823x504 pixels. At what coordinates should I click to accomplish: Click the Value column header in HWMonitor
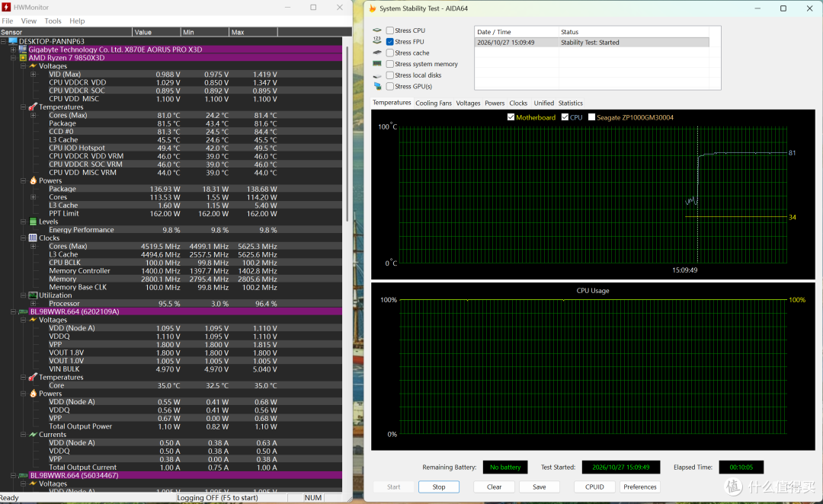coord(156,32)
